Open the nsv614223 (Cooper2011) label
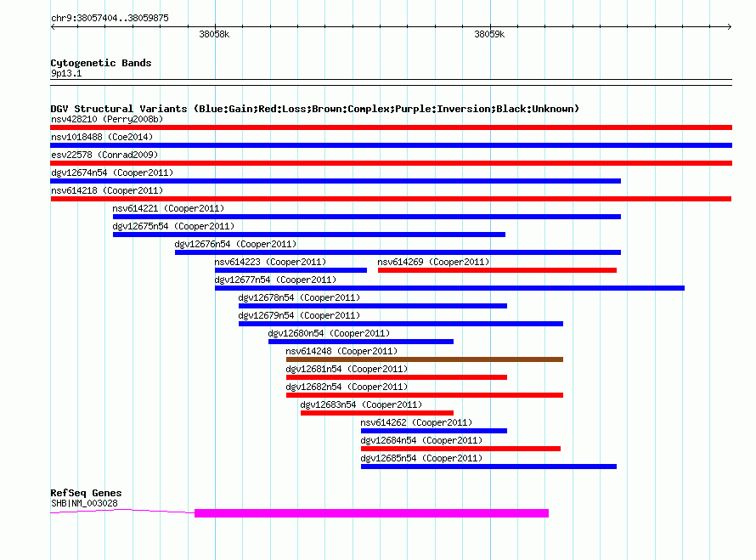 270,262
